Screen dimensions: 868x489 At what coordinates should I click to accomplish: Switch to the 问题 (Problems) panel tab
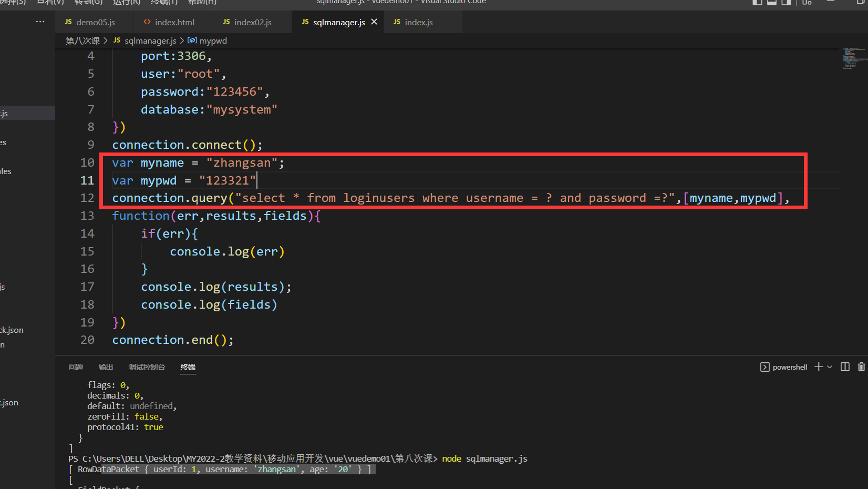(x=76, y=367)
